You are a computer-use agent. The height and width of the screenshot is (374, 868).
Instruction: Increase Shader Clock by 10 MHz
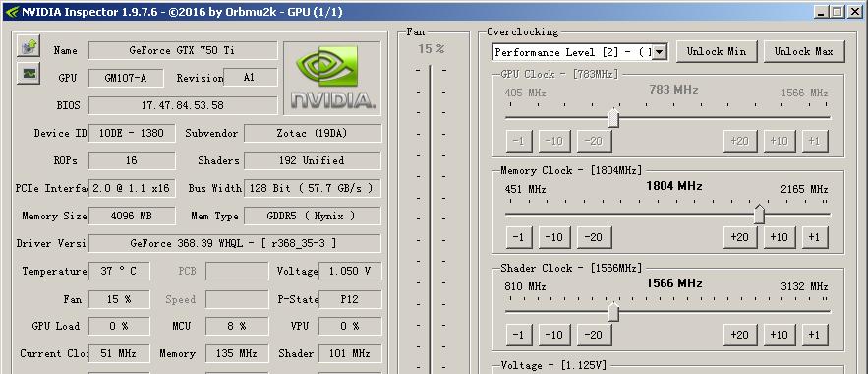pyautogui.click(x=780, y=335)
